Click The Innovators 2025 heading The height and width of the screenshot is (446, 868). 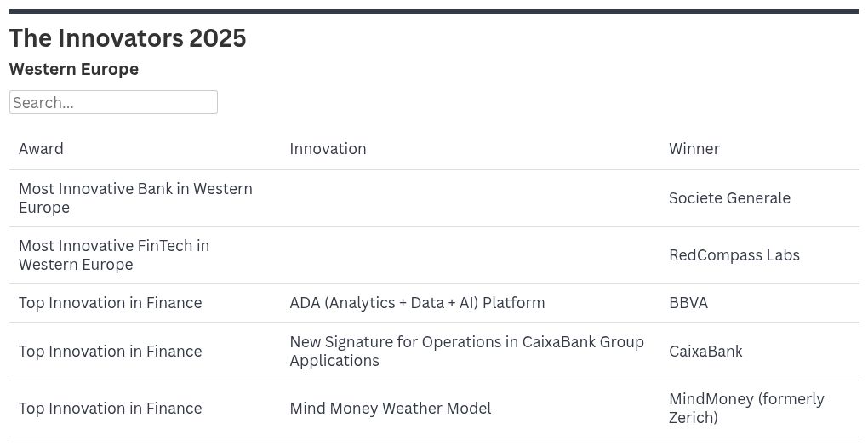128,38
